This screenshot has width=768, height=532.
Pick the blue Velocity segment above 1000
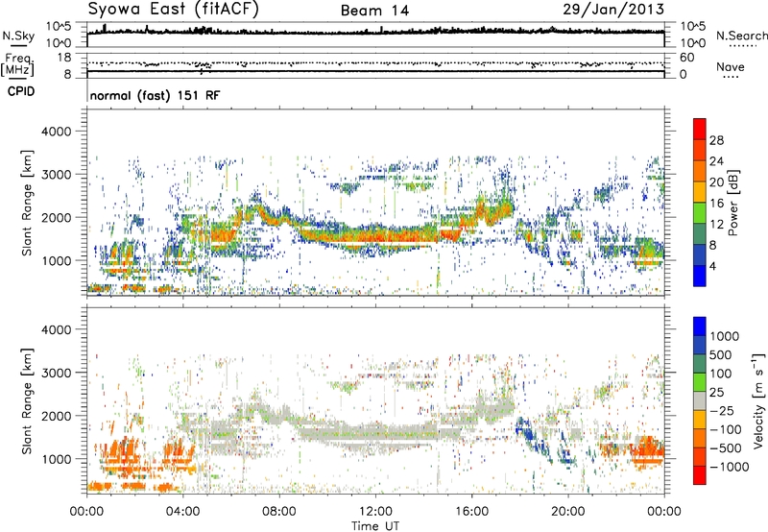700,326
